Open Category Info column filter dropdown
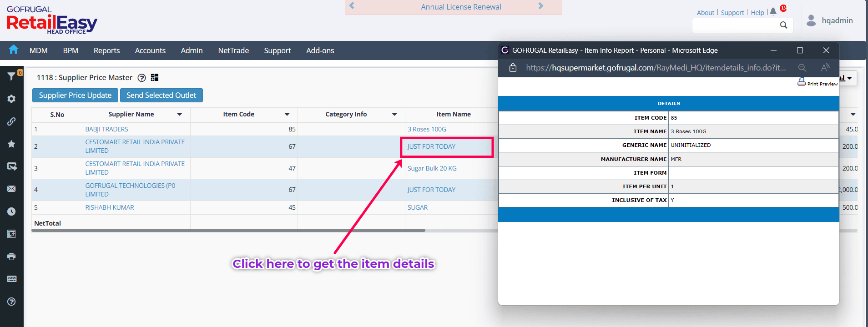Image resolution: width=868 pixels, height=327 pixels. click(394, 115)
